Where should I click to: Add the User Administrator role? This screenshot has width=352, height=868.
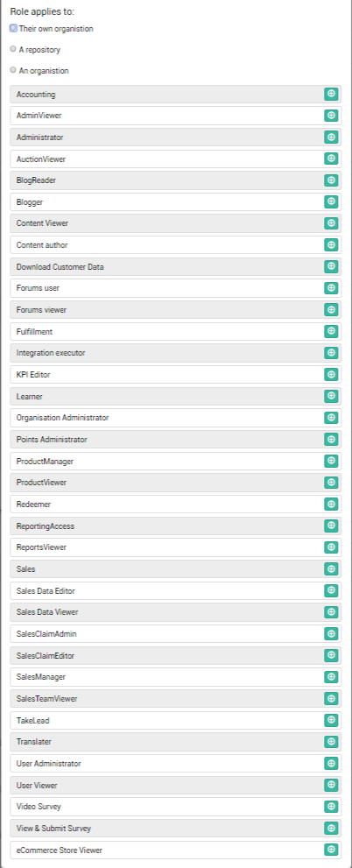pos(331,764)
